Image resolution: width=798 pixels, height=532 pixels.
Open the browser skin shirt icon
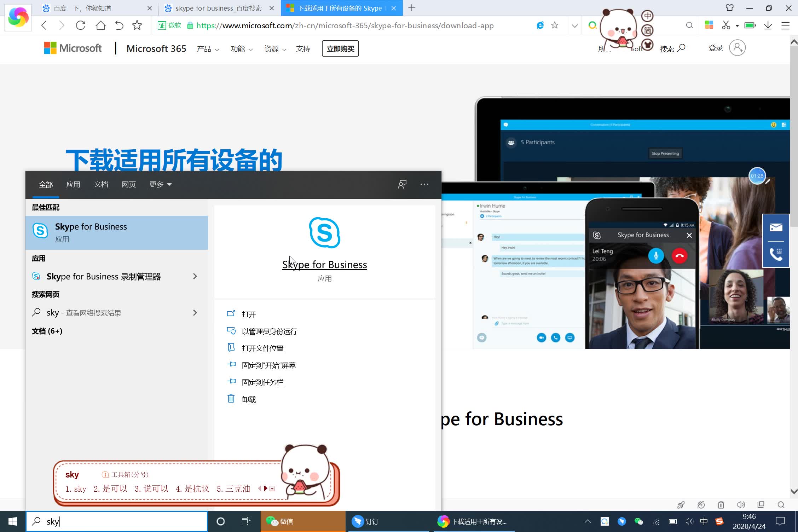click(730, 8)
